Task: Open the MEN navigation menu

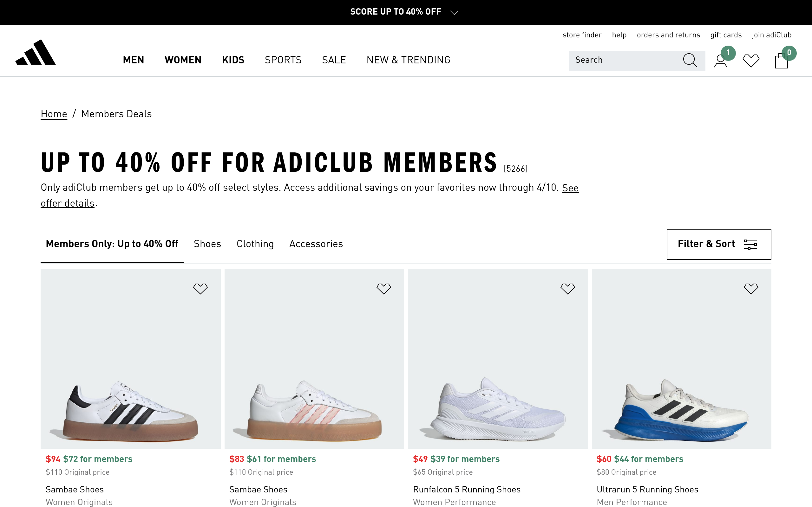Action: coord(133,60)
